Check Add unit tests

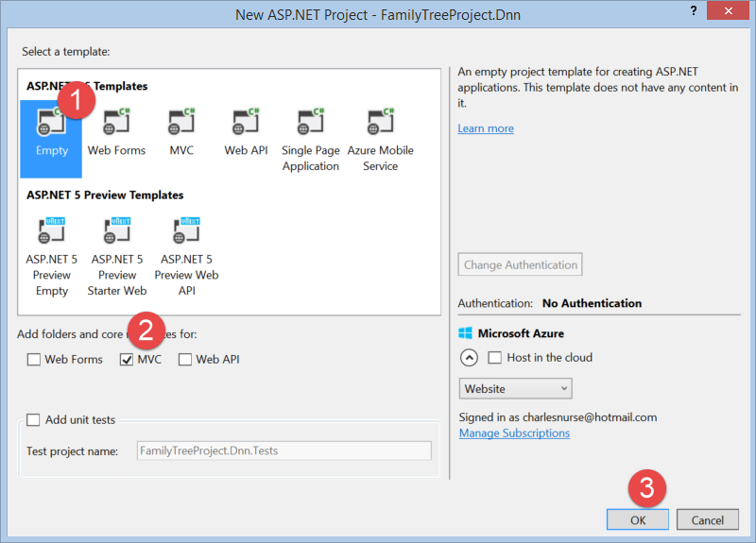[x=33, y=419]
